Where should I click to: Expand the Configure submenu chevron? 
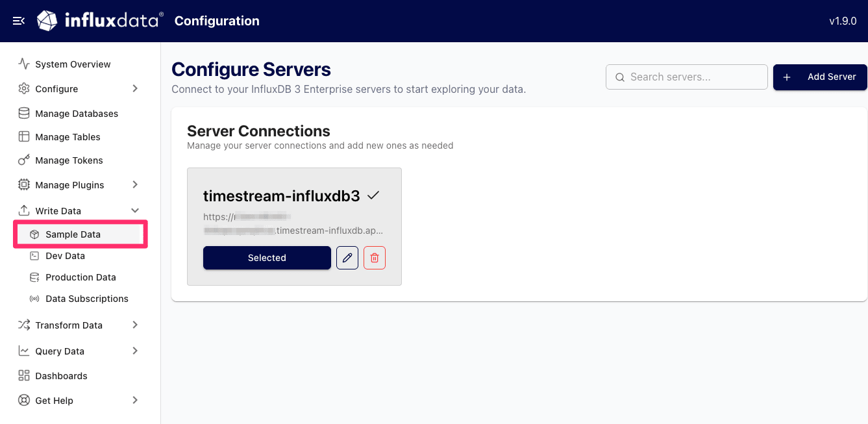pos(135,88)
